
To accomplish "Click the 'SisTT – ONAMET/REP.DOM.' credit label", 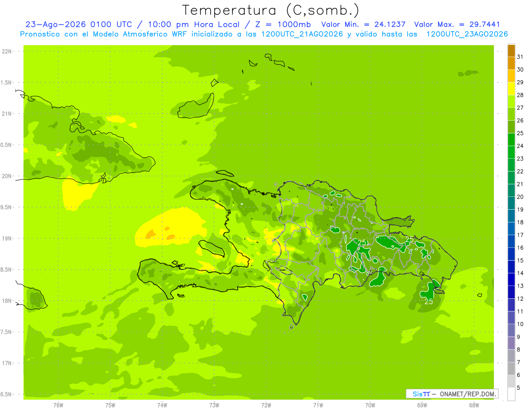I will click(x=452, y=394).
